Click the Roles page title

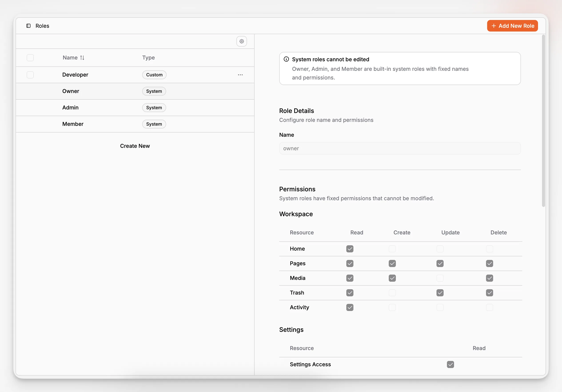(42, 26)
